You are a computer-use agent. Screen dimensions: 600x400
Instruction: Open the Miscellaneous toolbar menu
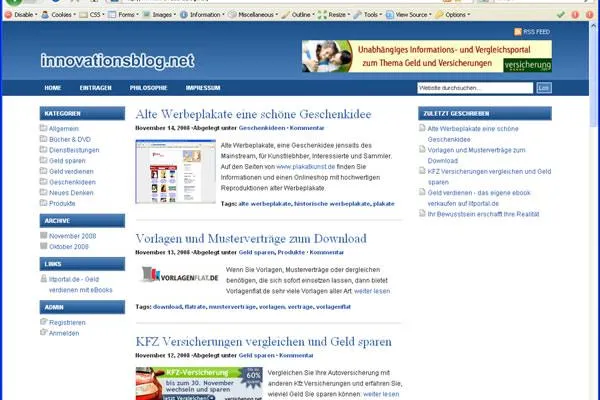click(253, 15)
